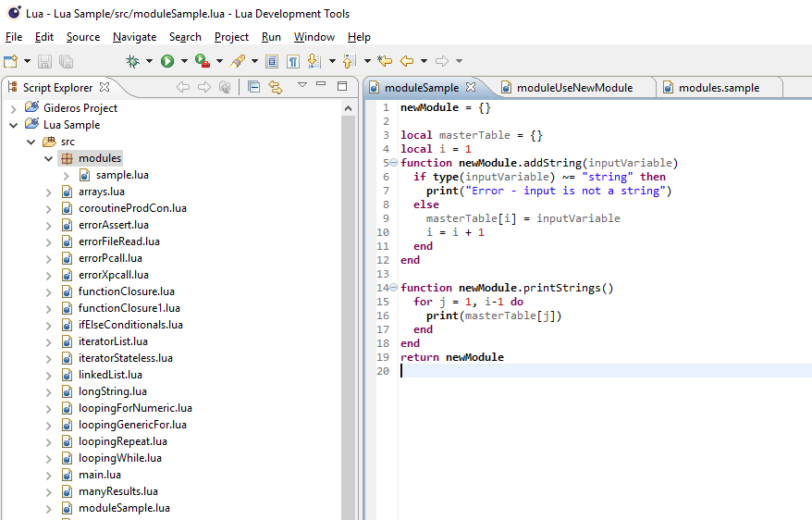
Task: Maximize the Script Explorer panel
Action: tap(342, 86)
